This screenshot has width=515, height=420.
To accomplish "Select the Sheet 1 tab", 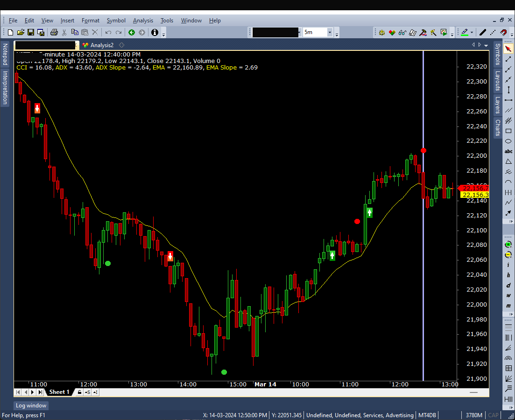I will [x=59, y=392].
